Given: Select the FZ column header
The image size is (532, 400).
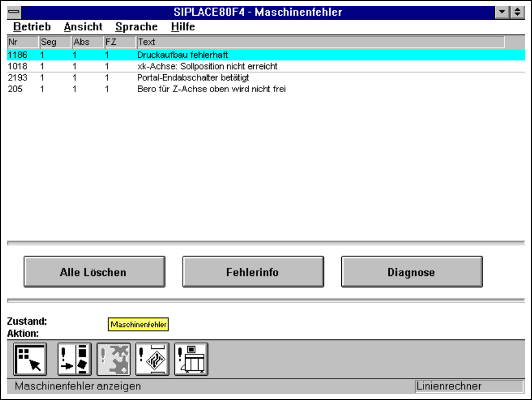Looking at the screenshot, I should 120,42.
